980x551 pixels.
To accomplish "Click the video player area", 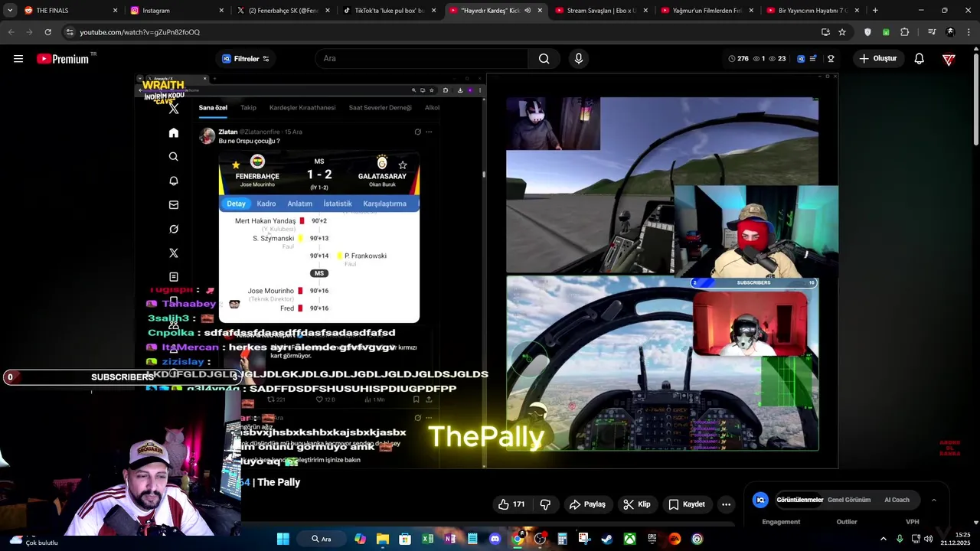I will click(x=487, y=272).
